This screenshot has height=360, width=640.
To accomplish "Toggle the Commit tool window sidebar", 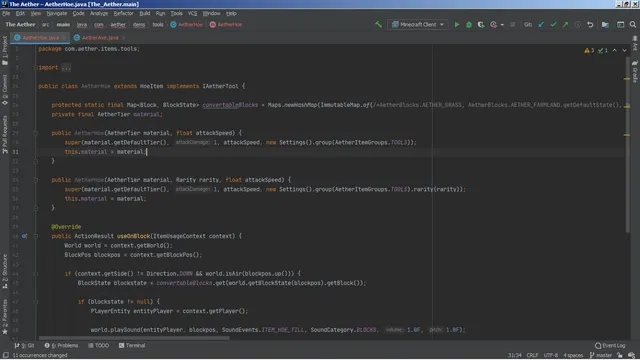I will coord(5,89).
